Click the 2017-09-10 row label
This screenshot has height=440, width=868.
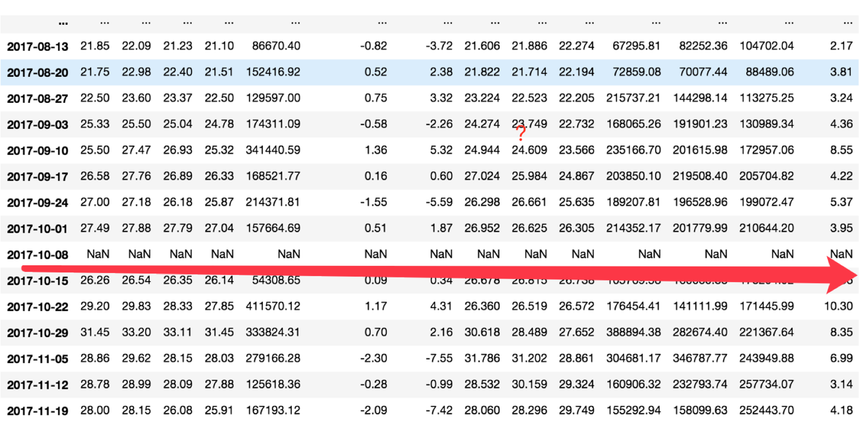38,151
